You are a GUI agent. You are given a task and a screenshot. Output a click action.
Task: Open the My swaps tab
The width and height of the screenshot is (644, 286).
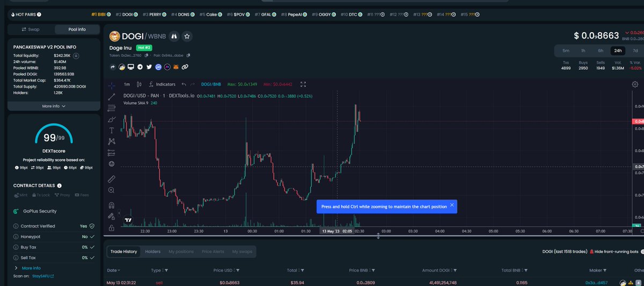(x=242, y=251)
